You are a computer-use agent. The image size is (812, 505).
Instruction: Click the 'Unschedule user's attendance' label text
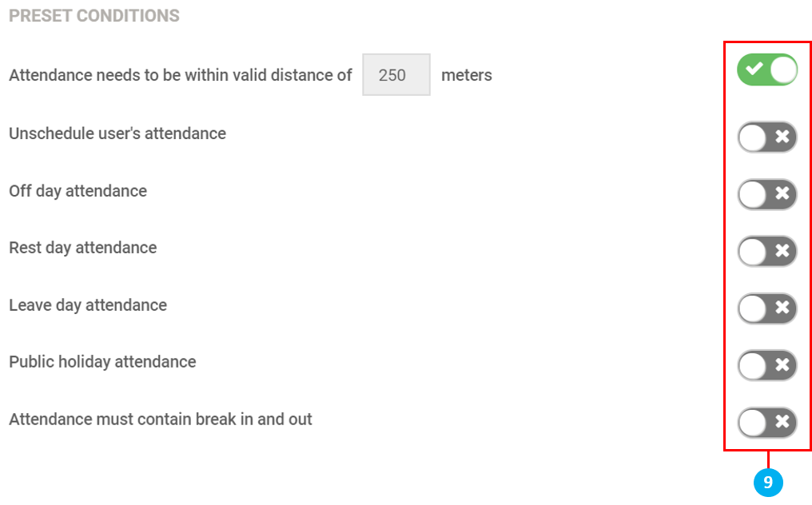point(117,133)
